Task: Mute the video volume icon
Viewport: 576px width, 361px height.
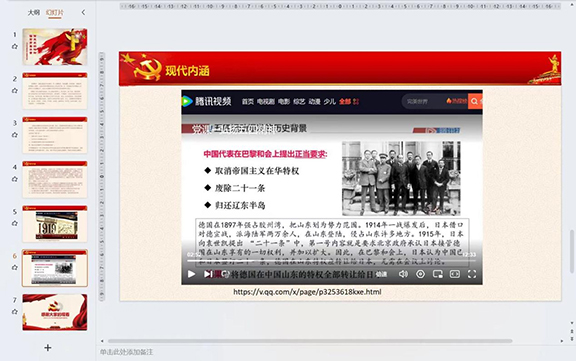Action: [403, 274]
